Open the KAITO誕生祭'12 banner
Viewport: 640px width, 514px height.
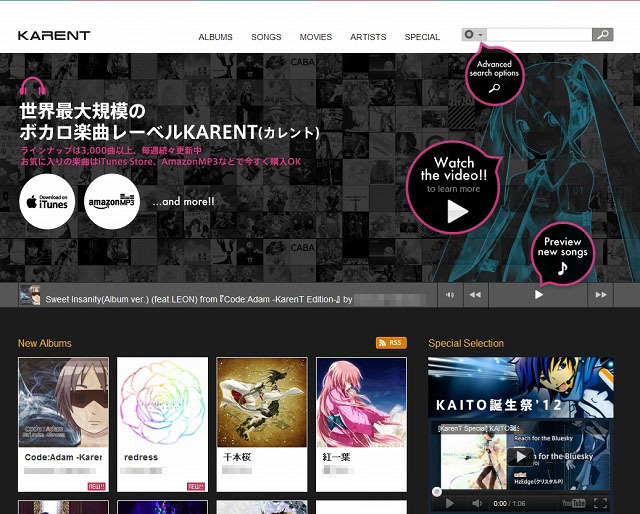(520, 387)
